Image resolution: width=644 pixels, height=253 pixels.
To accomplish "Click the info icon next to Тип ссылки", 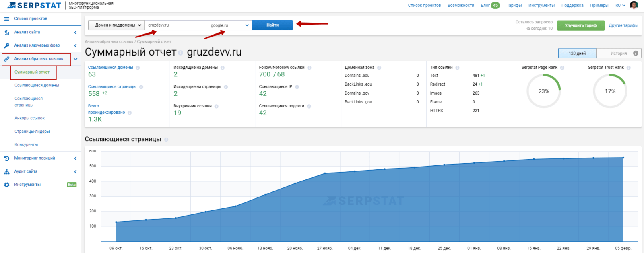I will pos(458,68).
